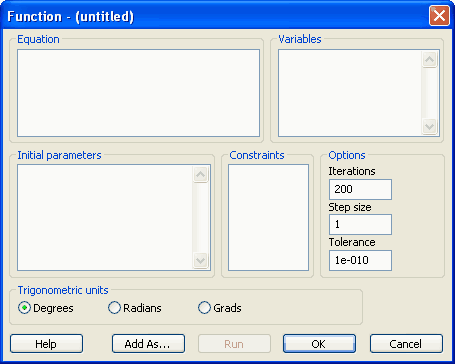
Task: Click the Tolerance field showing 1e-010
Action: tap(360, 260)
